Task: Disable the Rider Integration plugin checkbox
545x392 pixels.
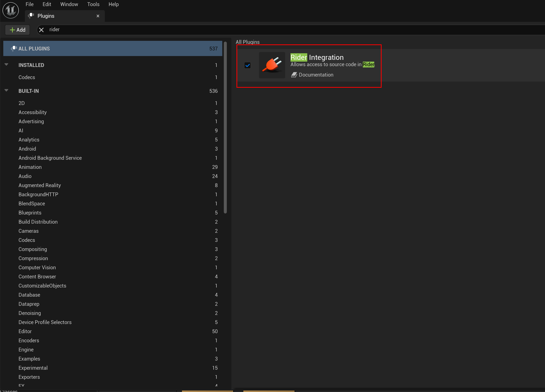Action: click(x=247, y=65)
